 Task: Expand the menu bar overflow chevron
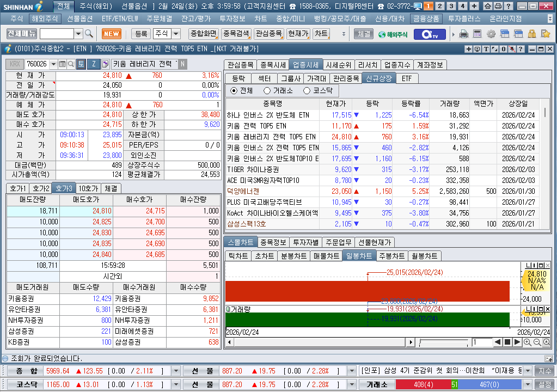pos(550,18)
